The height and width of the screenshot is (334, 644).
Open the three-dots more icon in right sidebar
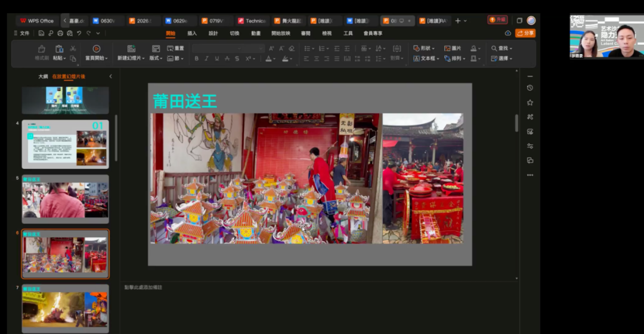[x=530, y=175]
